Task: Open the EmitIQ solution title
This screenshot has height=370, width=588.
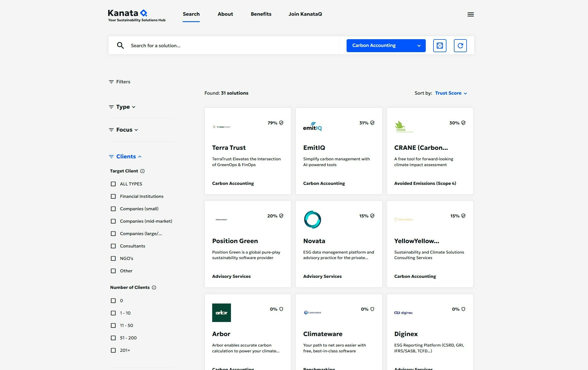Action: click(314, 148)
